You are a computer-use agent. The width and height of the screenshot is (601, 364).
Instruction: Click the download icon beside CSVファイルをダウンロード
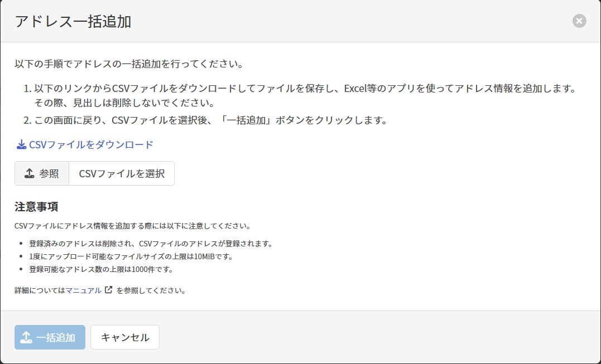click(x=21, y=145)
